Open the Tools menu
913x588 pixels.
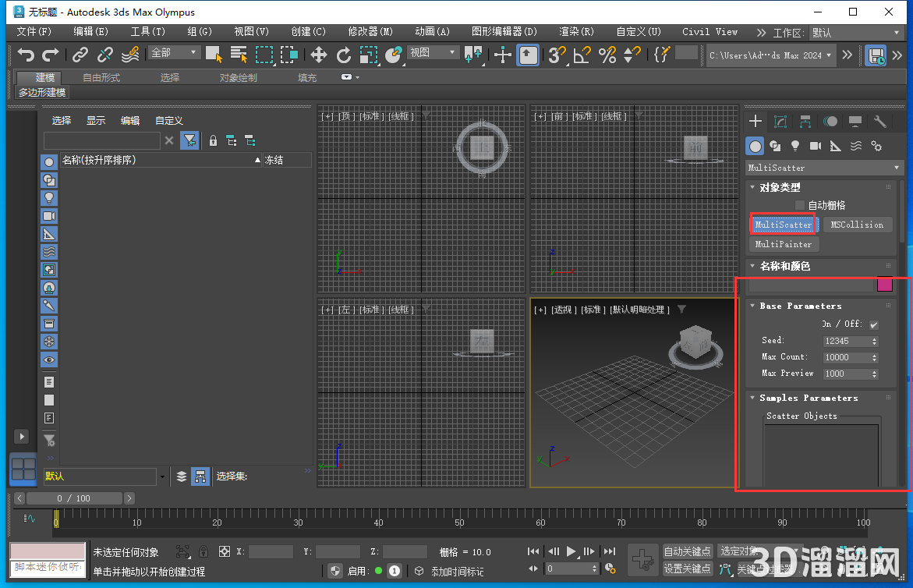pos(148,31)
